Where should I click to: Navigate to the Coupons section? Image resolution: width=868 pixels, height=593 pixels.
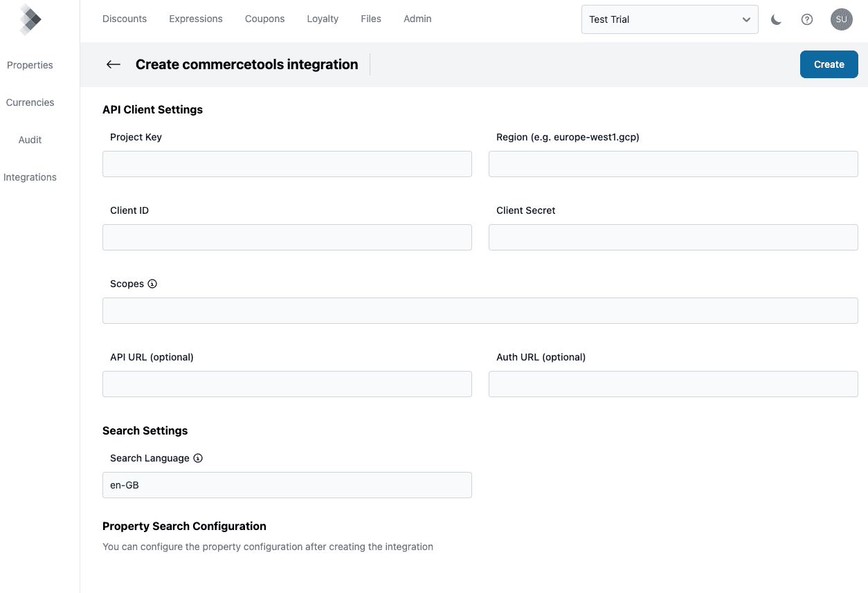point(264,19)
